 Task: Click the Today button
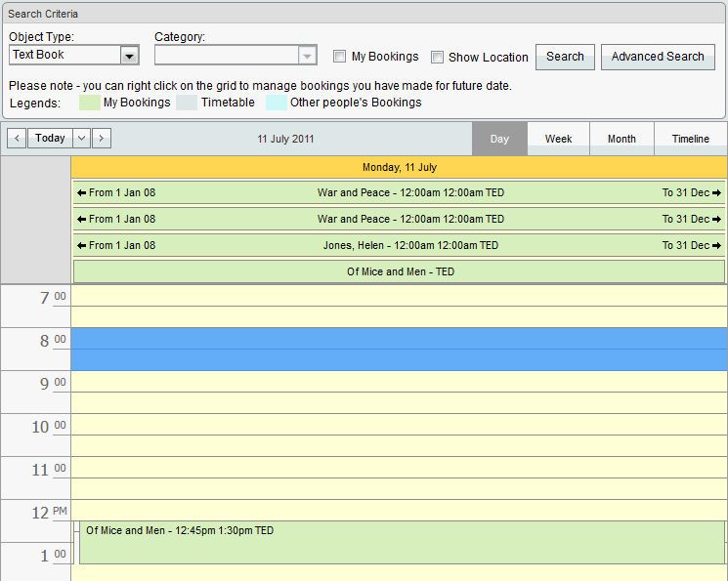tap(50, 139)
